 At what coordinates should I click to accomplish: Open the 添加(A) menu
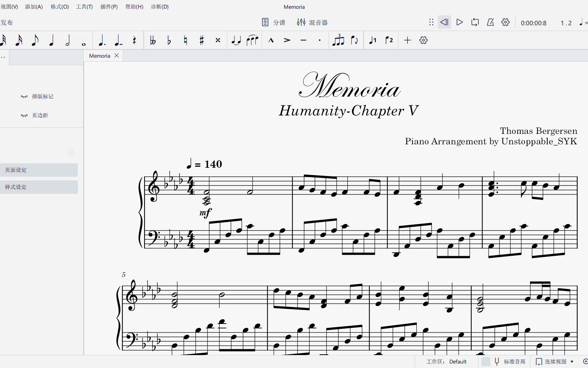tap(34, 7)
